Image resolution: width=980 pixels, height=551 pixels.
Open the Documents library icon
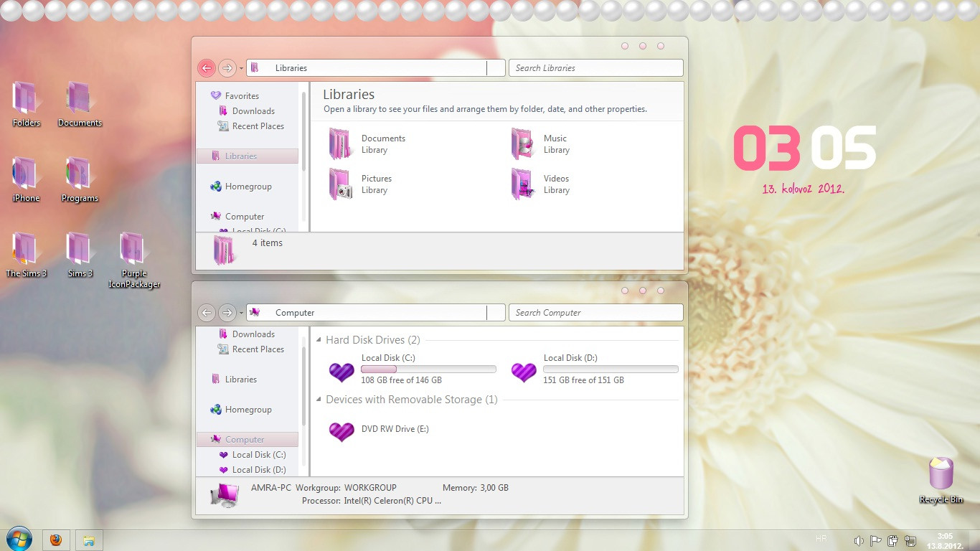tap(339, 143)
